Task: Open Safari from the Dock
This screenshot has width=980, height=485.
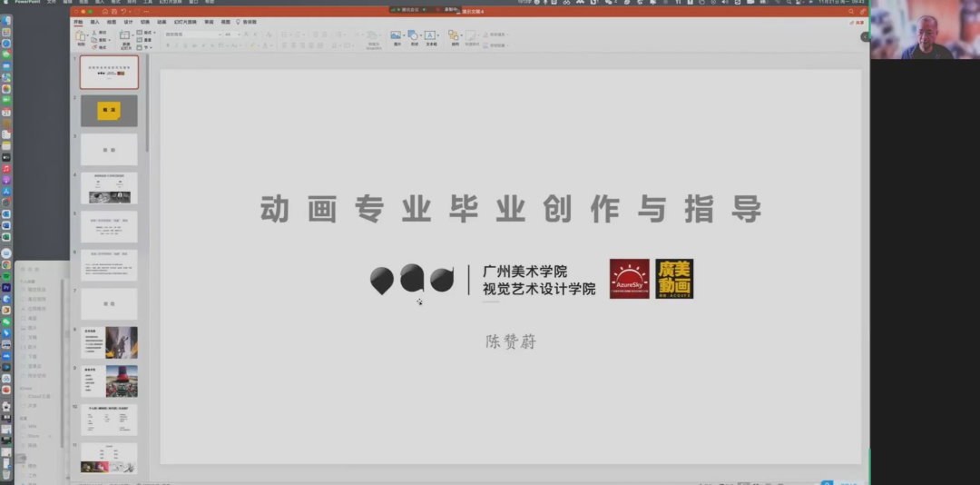Action: tap(6, 44)
